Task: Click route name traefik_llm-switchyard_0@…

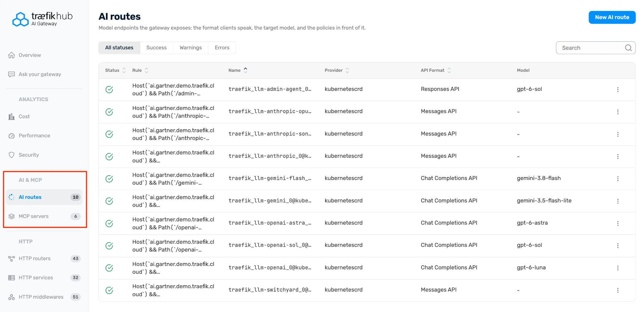Action: [270, 289]
